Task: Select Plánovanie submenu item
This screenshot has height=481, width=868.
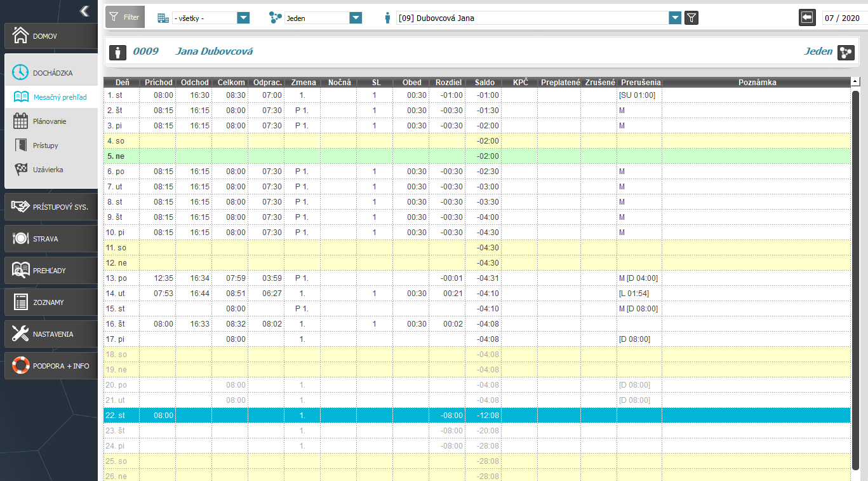Action: tap(51, 121)
